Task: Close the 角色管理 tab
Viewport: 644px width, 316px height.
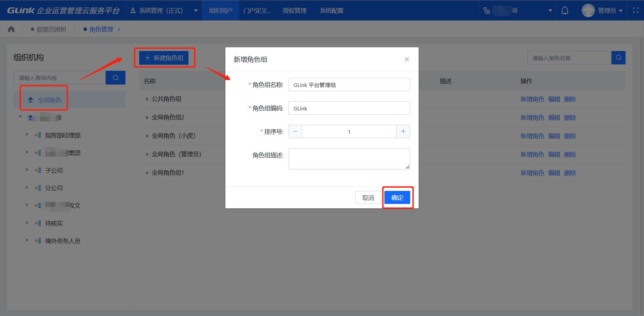Action: 119,30
